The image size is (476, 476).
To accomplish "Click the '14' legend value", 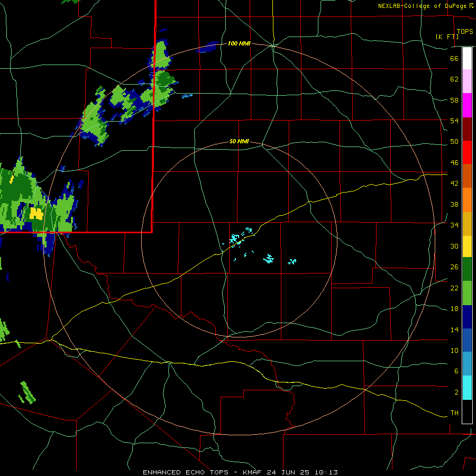I will pyautogui.click(x=454, y=329).
